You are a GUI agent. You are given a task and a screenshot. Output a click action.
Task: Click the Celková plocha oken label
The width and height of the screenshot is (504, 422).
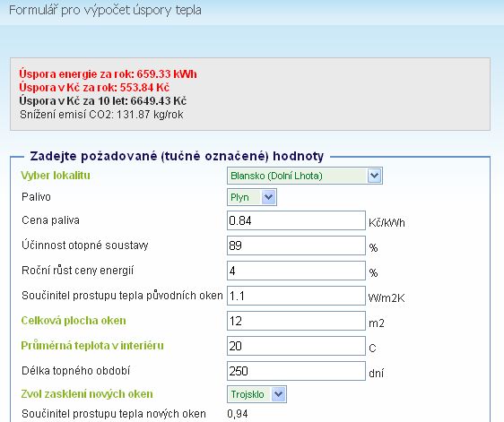coord(74,321)
